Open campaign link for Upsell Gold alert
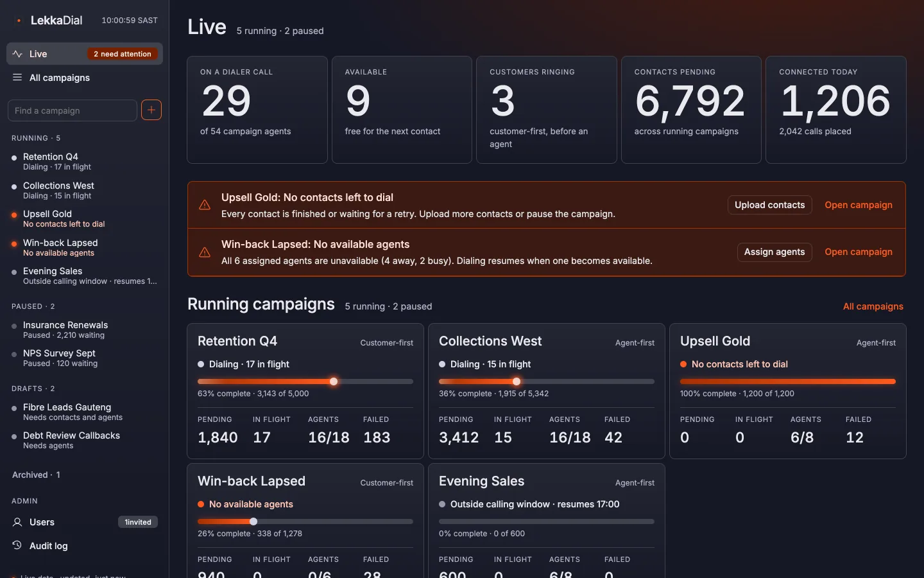Screen dimensions: 924x578 click(859, 205)
